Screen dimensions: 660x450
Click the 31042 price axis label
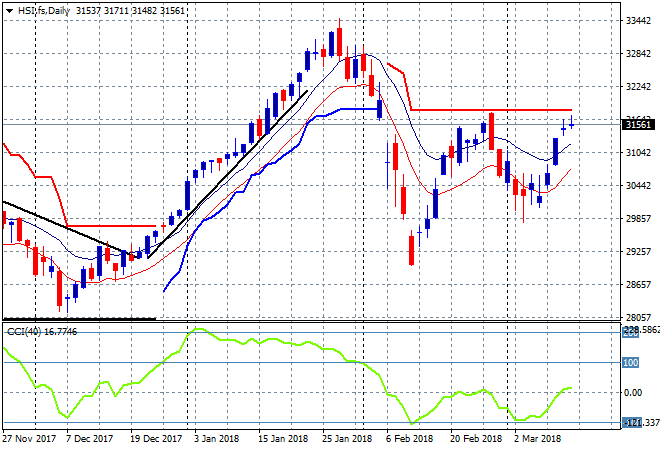pyautogui.click(x=638, y=152)
